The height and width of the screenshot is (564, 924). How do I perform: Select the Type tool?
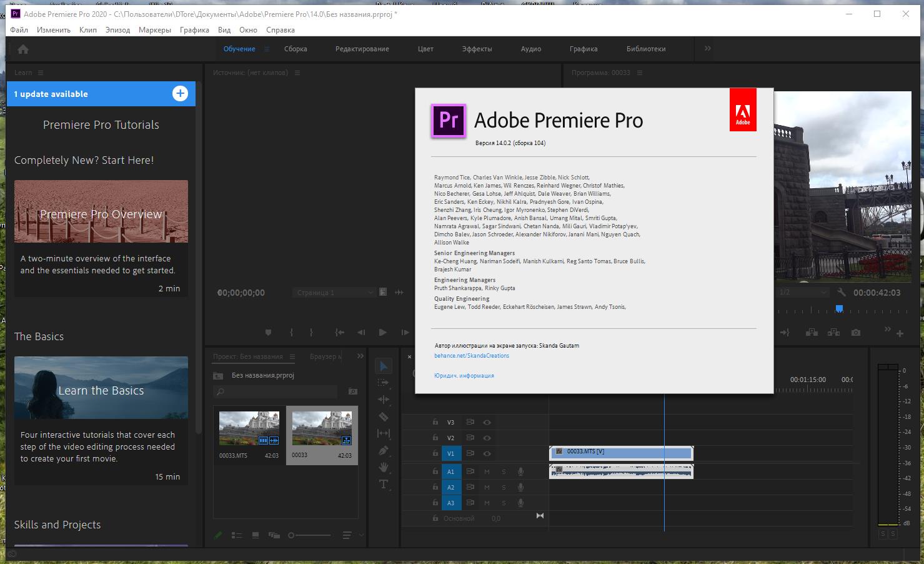tap(384, 484)
